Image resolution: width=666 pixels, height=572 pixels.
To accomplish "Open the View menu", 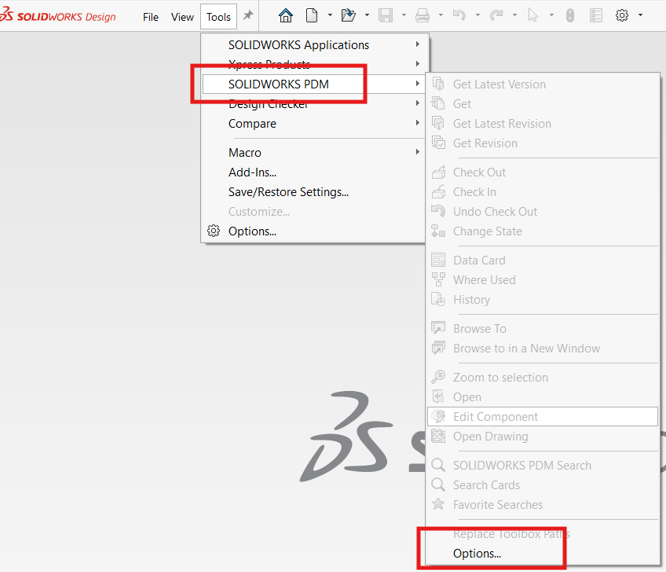I will pyautogui.click(x=182, y=17).
